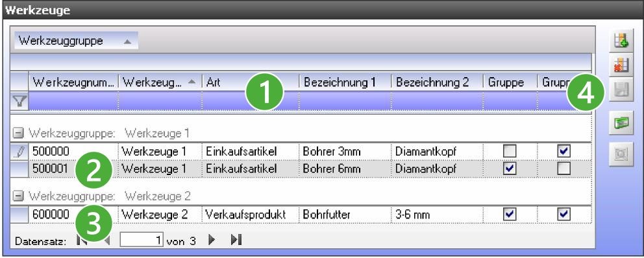
Task: Collapse the Werkzeuge 2 group
Action: tap(18, 196)
